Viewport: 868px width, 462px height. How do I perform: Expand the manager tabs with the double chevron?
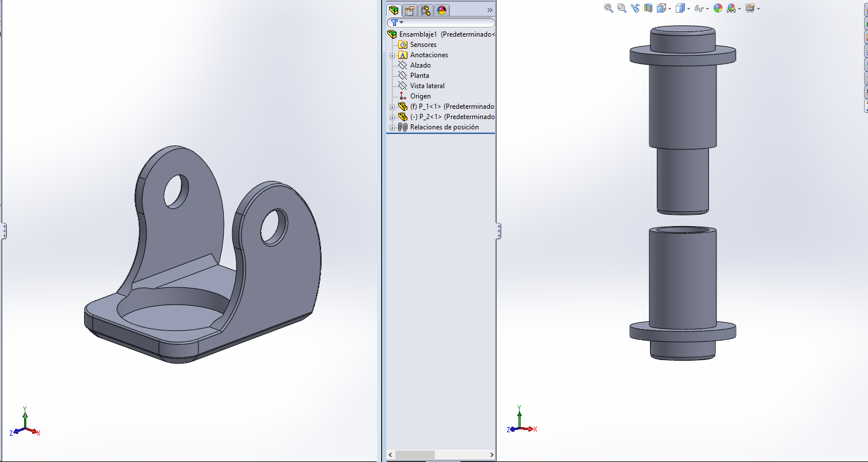pos(490,10)
